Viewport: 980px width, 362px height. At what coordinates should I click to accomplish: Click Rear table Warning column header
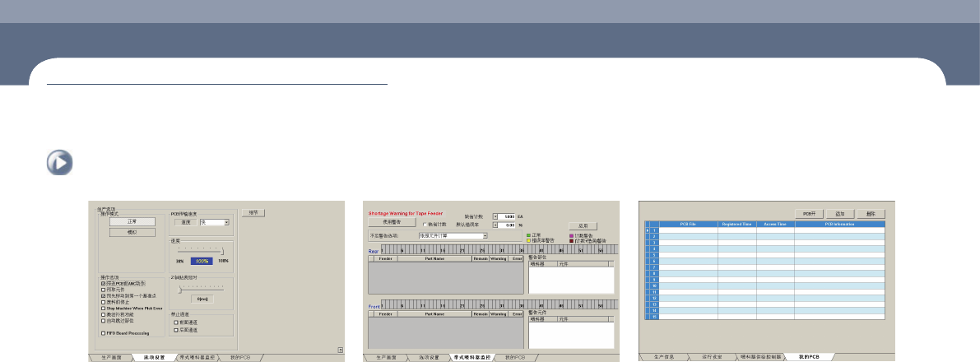click(498, 258)
